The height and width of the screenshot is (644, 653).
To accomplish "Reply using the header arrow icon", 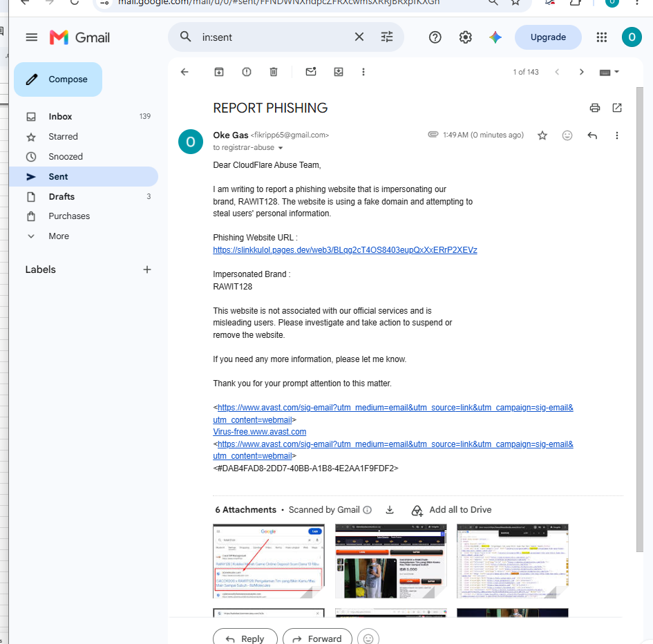I will tap(592, 135).
